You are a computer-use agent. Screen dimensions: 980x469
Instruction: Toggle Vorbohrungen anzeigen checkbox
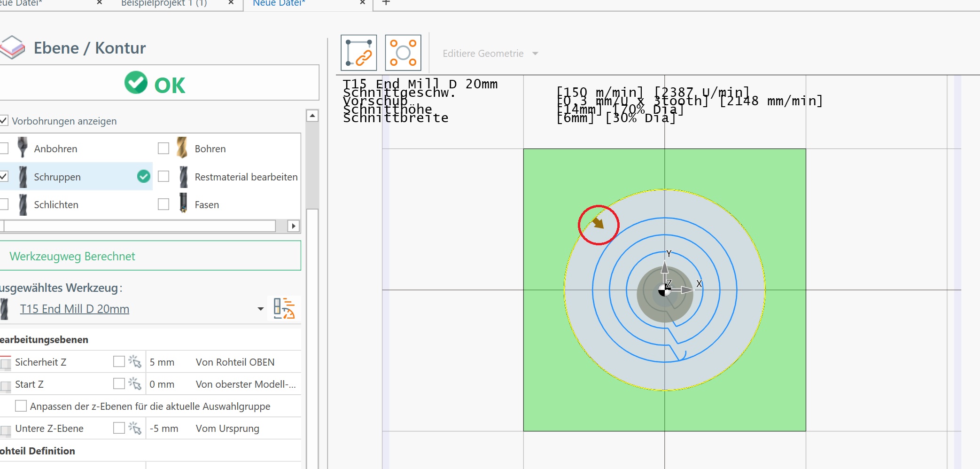pos(3,120)
